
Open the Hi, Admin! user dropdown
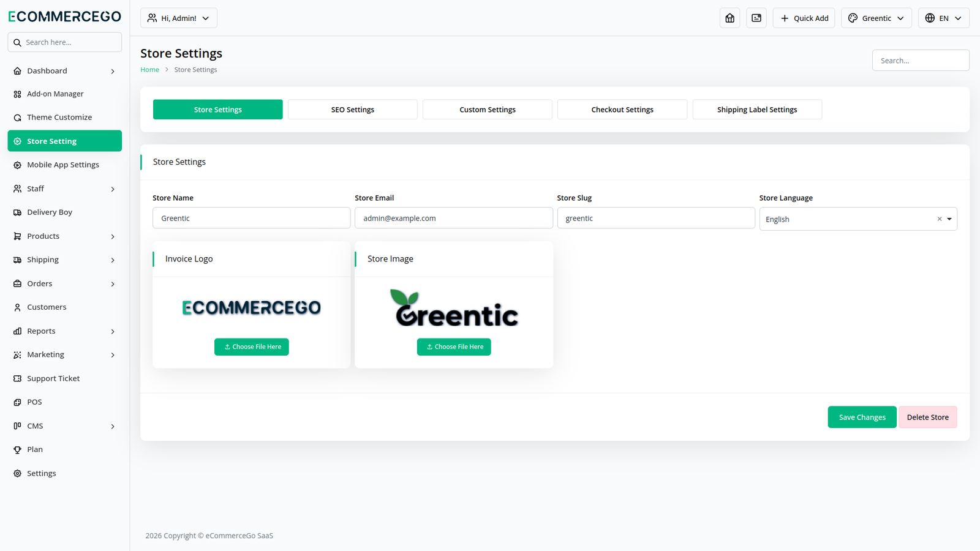(179, 18)
